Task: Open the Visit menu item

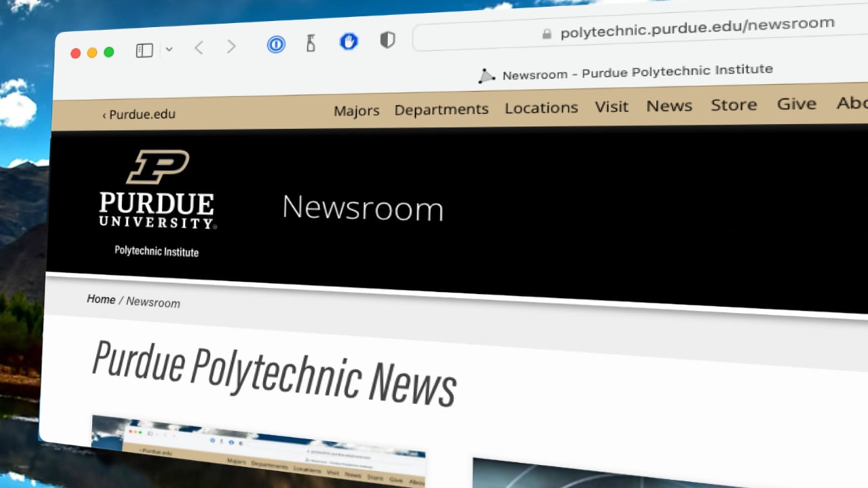Action: pyautogui.click(x=612, y=106)
